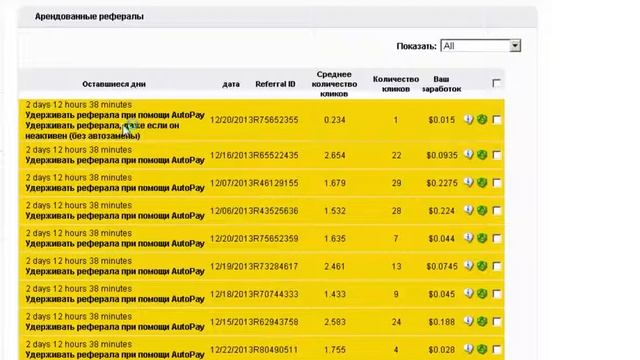Select referral R43525636 checkbox
This screenshot has height=360, width=640.
[x=497, y=211]
